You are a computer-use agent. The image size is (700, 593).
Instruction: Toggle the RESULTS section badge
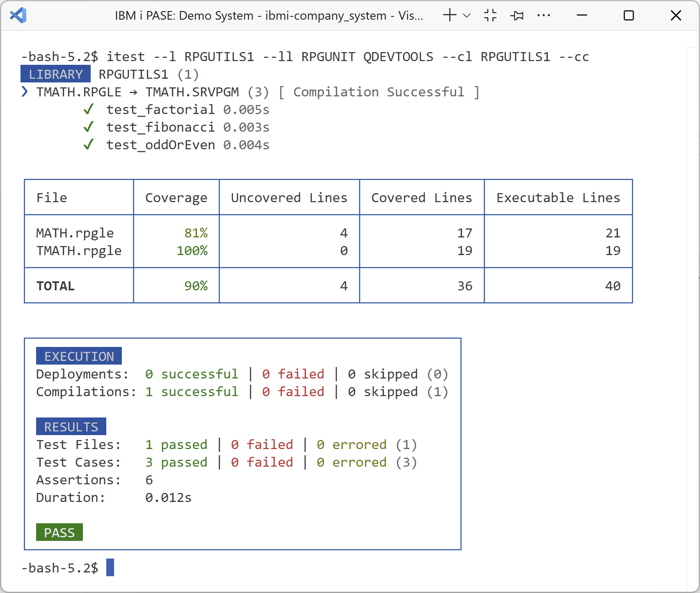coord(71,426)
